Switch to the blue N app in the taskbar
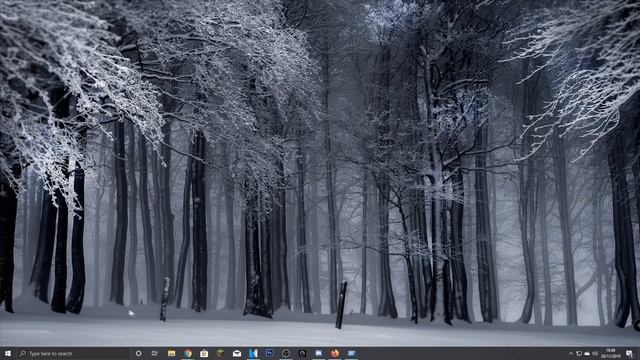 pyautogui.click(x=253, y=353)
